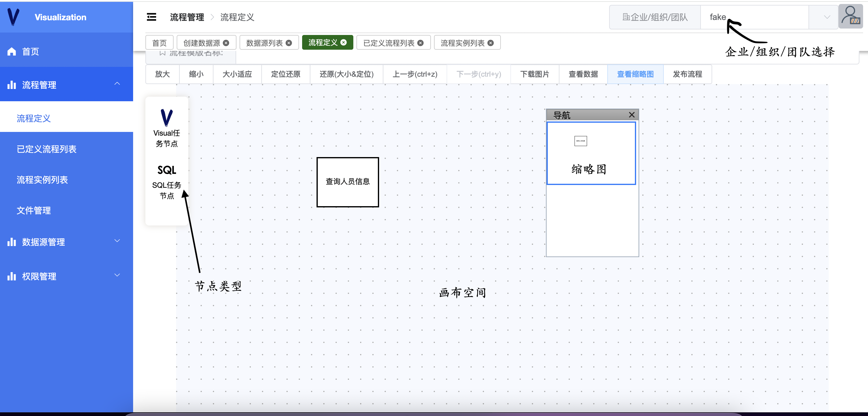This screenshot has width=868, height=416.
Task: Click the bar chart icon beside 流程管理
Action: point(12,85)
